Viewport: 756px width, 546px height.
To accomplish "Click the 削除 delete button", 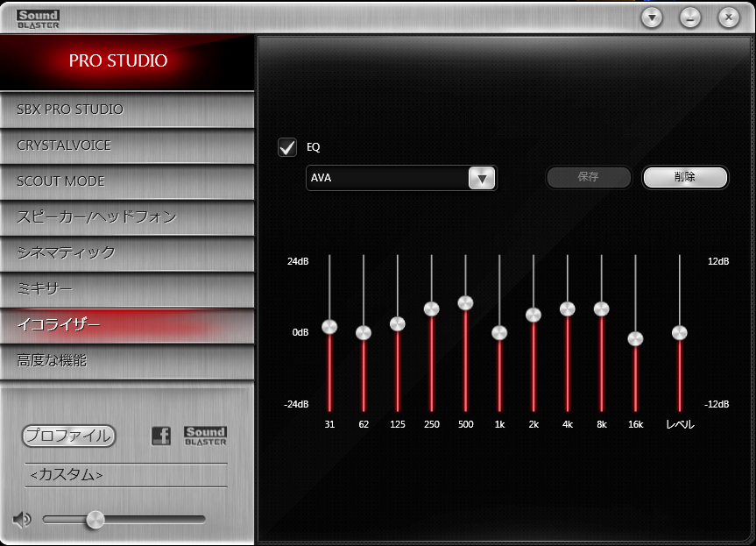I will [685, 177].
